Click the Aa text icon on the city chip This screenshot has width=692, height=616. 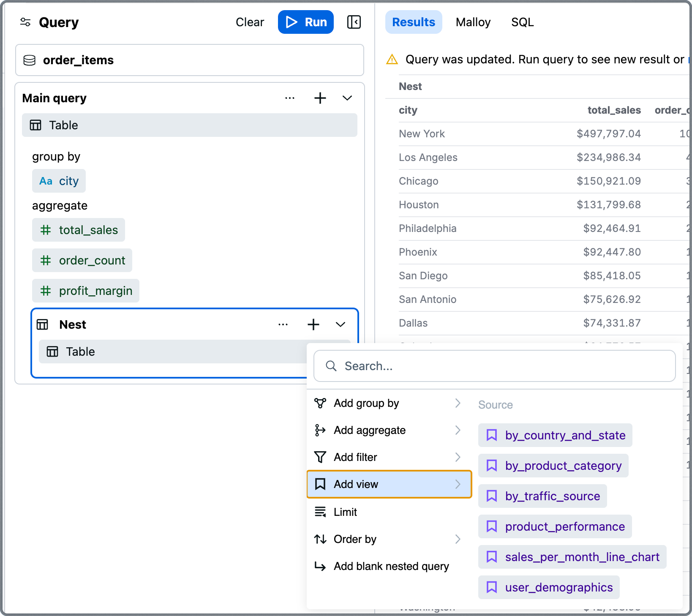click(46, 181)
